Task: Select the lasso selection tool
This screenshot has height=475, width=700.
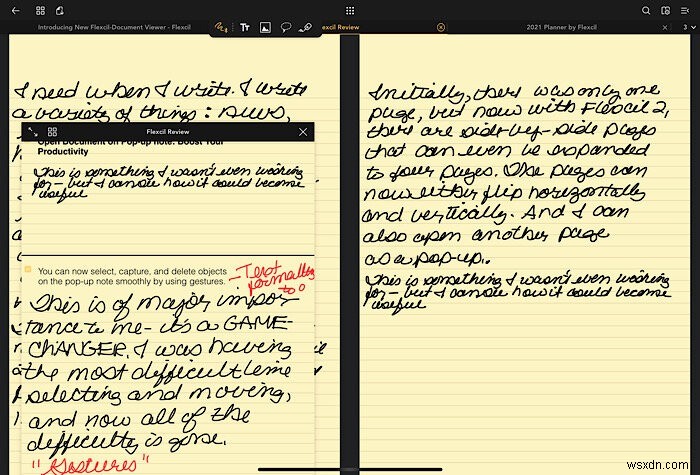Action: 285,27
